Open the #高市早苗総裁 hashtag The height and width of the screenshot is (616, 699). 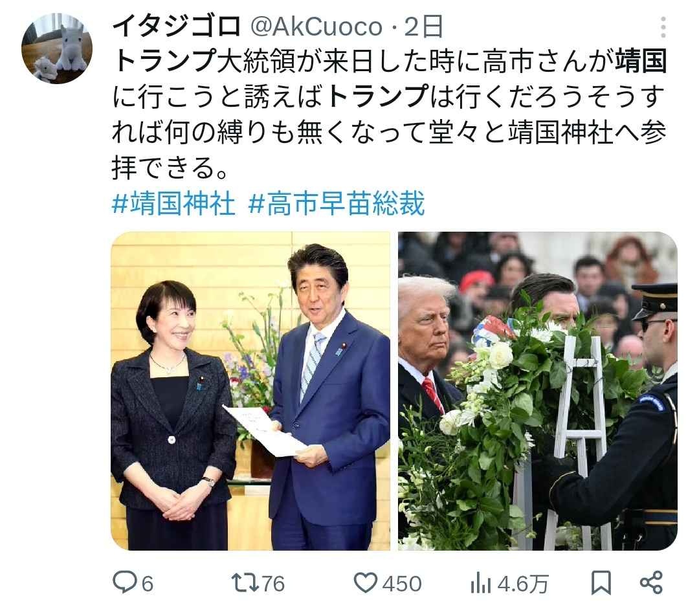tap(337, 203)
